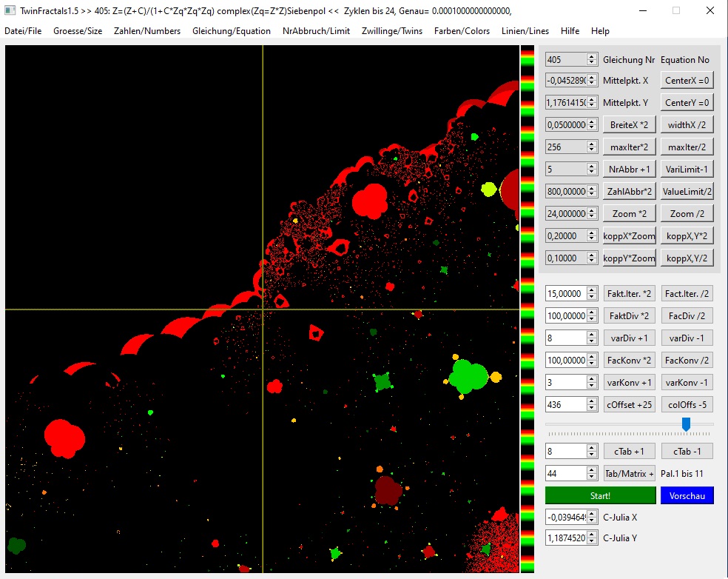Click the NrAbbr +1 button
Screen dimensions: 728x579
(629, 169)
